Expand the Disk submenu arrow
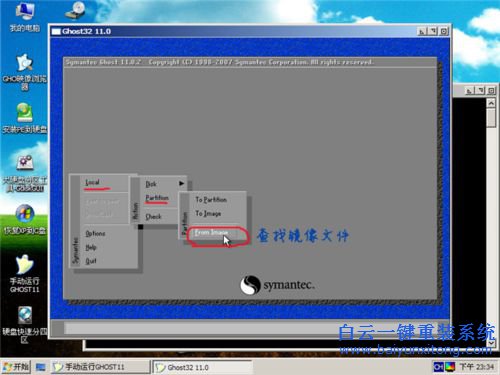This screenshot has width=500, height=375. [x=181, y=183]
